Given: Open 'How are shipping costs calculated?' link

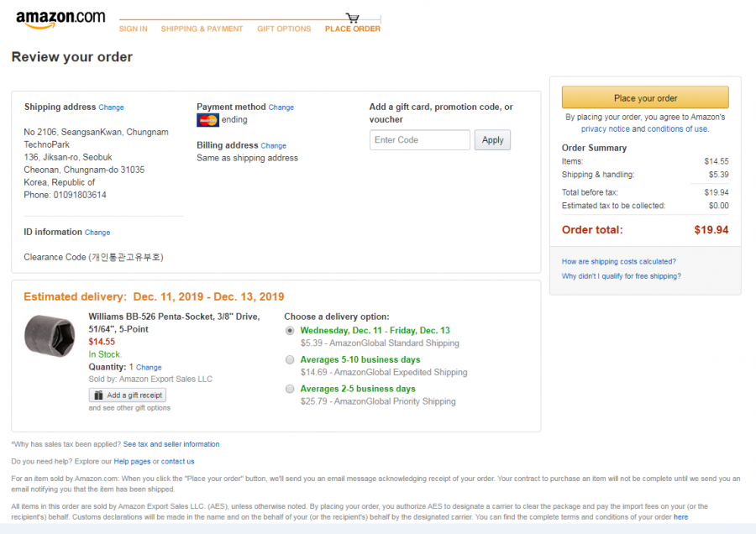Looking at the screenshot, I should tap(618, 262).
